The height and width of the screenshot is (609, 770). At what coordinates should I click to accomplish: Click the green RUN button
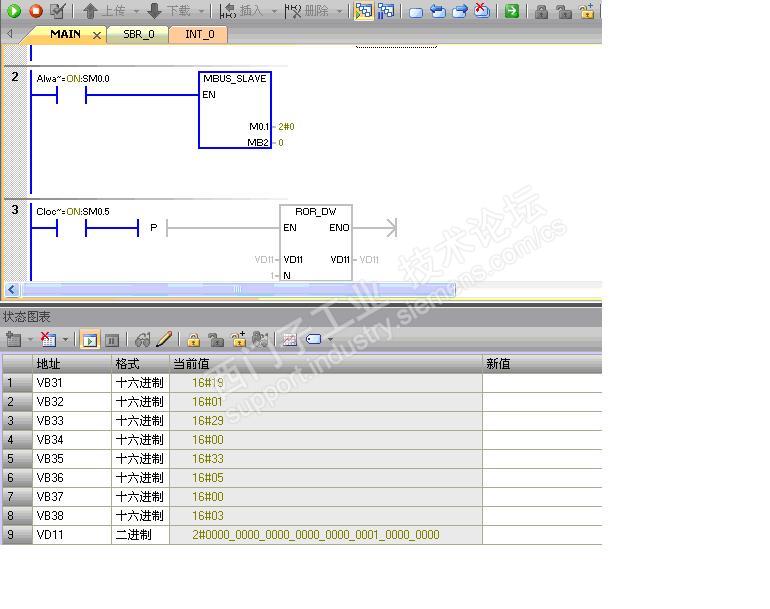[14, 11]
